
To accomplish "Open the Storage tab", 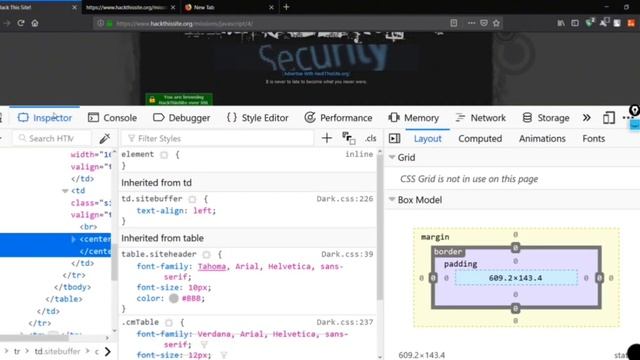I will pos(546,118).
